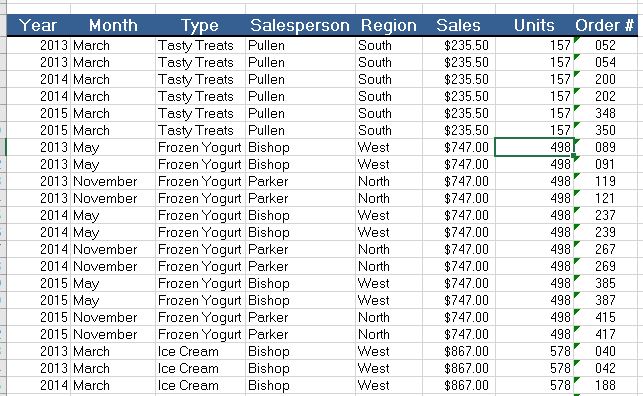This screenshot has width=643, height=396.
Task: Select the 2015 November cell for order 415
Action: 113,317
